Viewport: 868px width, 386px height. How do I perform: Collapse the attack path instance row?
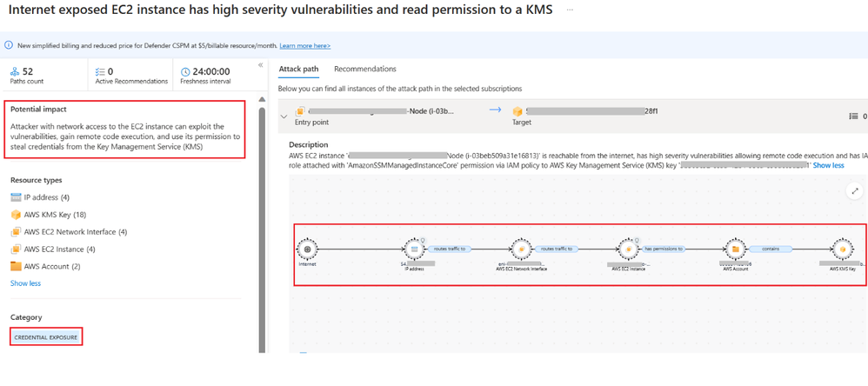coord(283,116)
